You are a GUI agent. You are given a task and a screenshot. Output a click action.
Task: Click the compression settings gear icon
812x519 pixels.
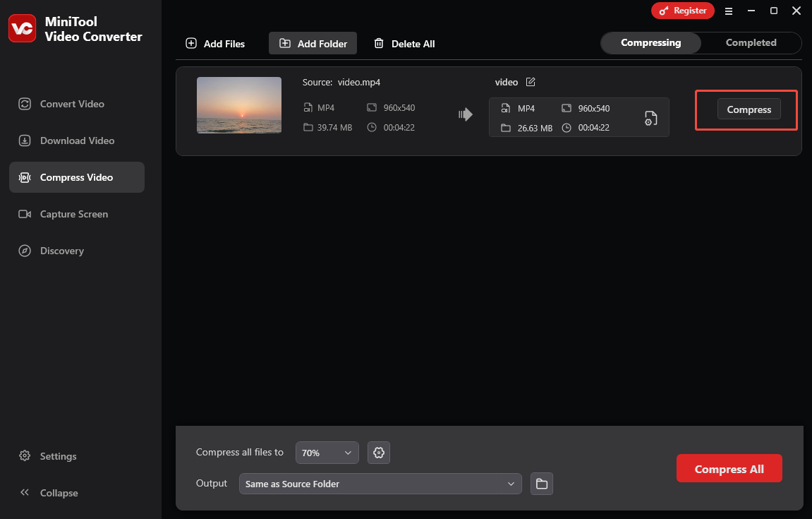379,453
